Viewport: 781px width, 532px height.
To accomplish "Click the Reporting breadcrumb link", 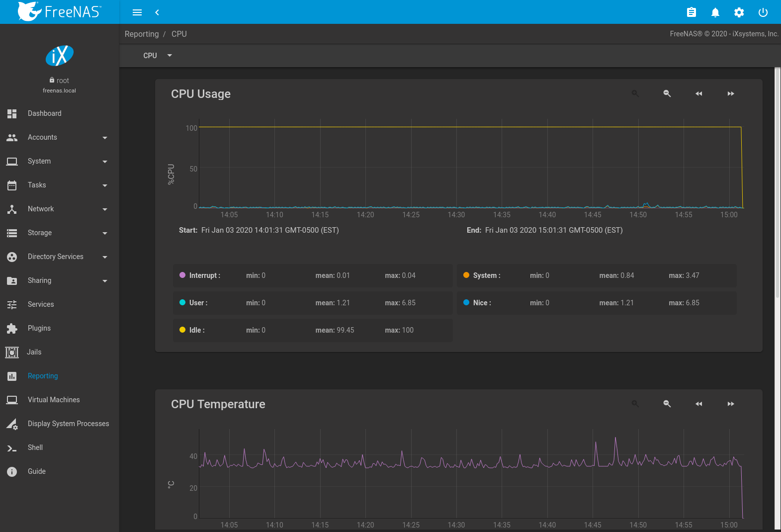I will [x=142, y=34].
